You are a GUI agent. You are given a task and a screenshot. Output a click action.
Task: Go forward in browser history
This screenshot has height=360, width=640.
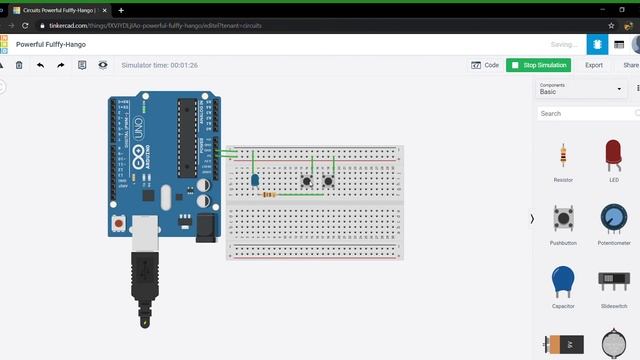coord(11,25)
